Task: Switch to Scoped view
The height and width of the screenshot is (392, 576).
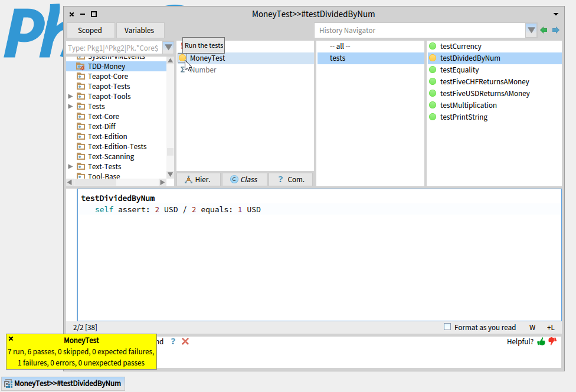Action: point(90,31)
